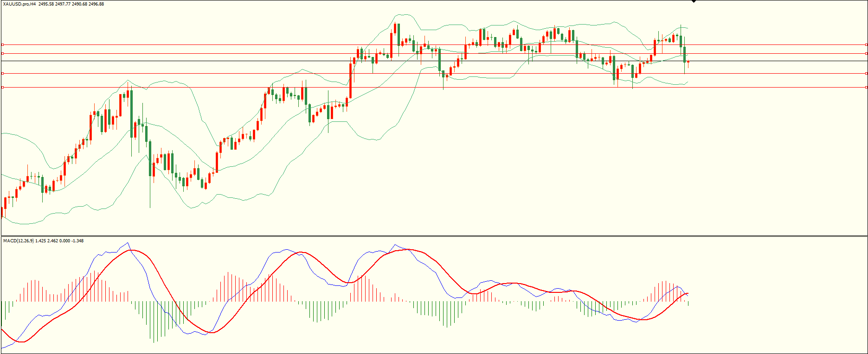Select right anchor of third red line from top

click(x=866, y=73)
